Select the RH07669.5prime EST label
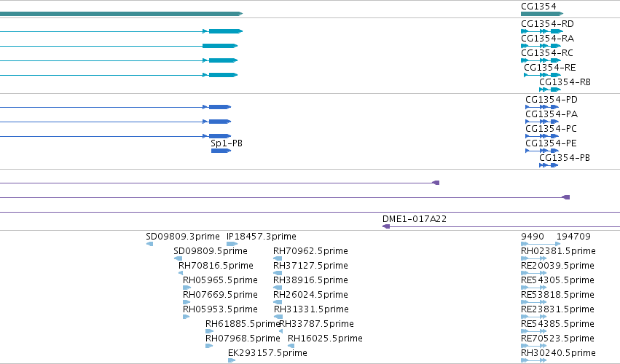The width and height of the screenshot is (620, 364). [220, 295]
